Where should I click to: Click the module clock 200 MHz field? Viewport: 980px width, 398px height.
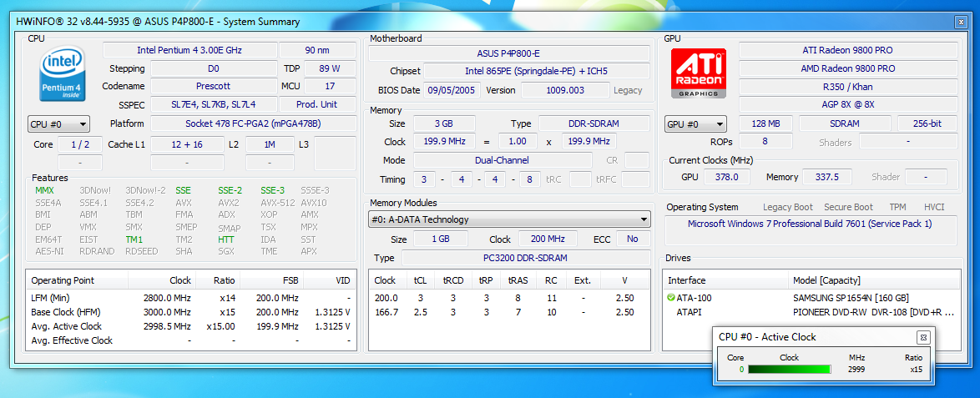550,239
